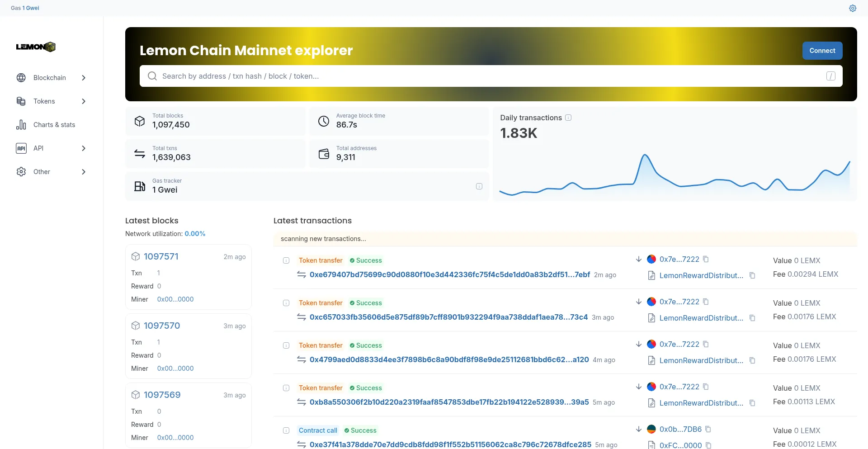868x449 pixels.
Task: Open the API menu item
Action: tap(52, 148)
